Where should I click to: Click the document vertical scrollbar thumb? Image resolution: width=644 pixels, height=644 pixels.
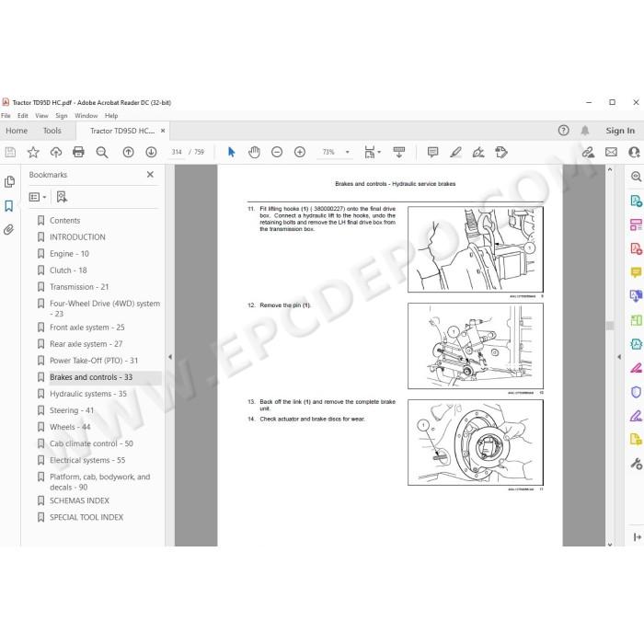(610, 326)
